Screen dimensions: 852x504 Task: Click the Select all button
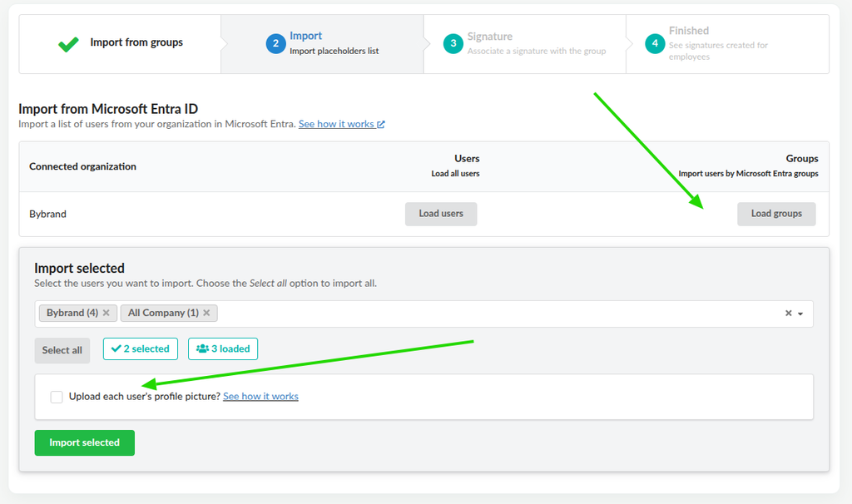(x=62, y=350)
